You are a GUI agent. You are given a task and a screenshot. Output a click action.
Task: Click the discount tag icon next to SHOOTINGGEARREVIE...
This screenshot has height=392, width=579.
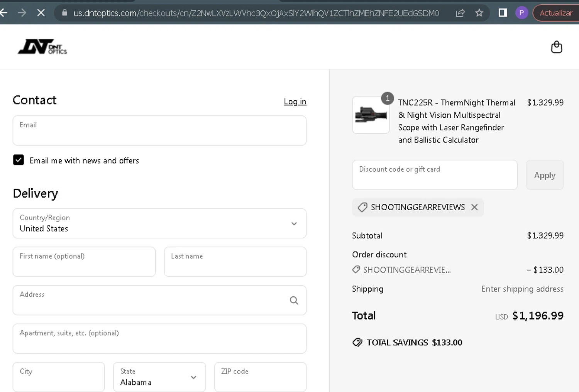pyautogui.click(x=356, y=270)
